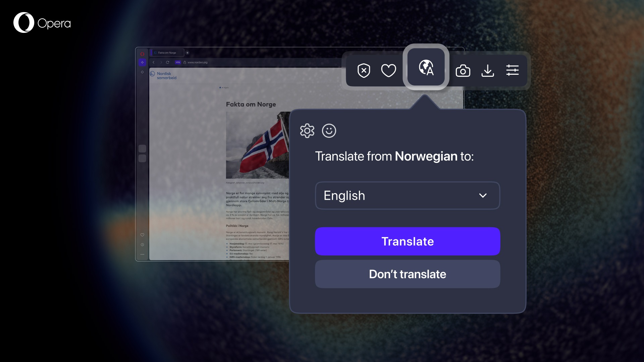The width and height of the screenshot is (644, 362).
Task: Open the camera snapshot tool
Action: pos(463,70)
